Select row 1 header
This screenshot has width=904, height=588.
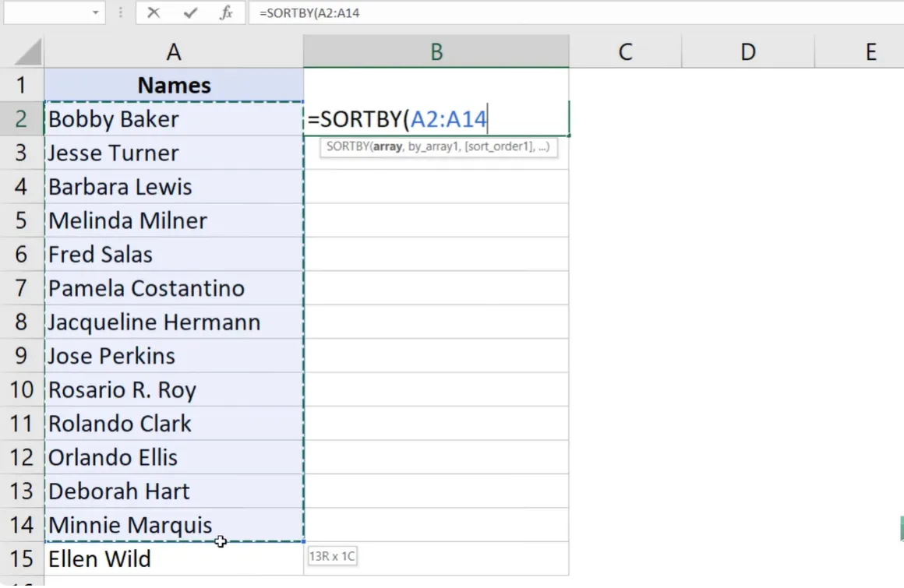click(22, 85)
